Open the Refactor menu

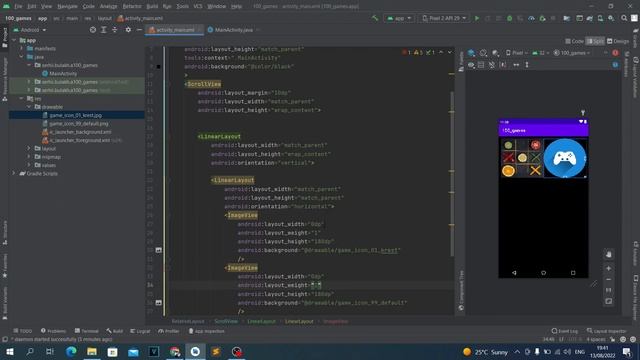(x=132, y=7)
